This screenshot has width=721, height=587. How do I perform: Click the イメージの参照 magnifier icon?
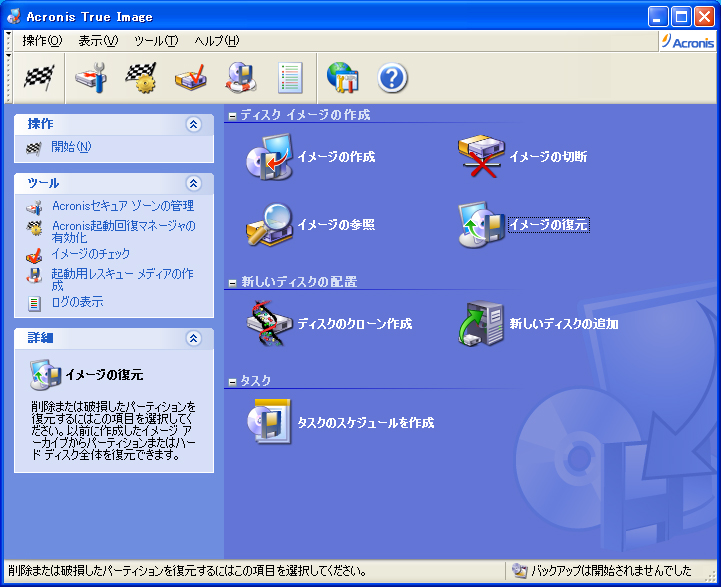click(269, 224)
